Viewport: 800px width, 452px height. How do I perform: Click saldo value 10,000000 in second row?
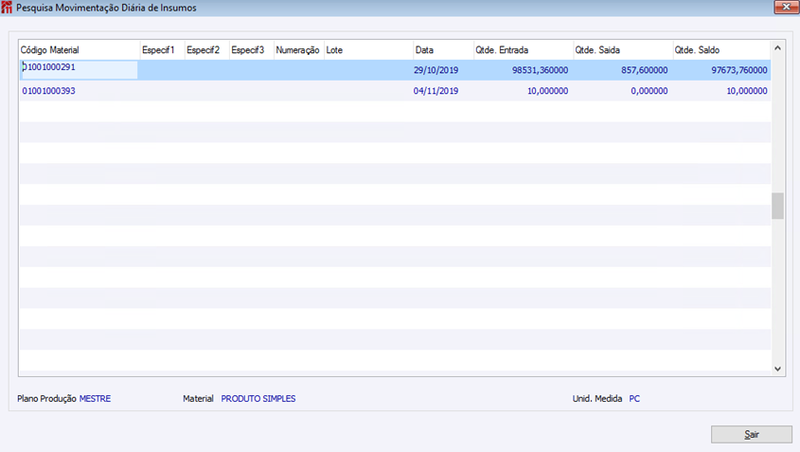pyautogui.click(x=747, y=91)
